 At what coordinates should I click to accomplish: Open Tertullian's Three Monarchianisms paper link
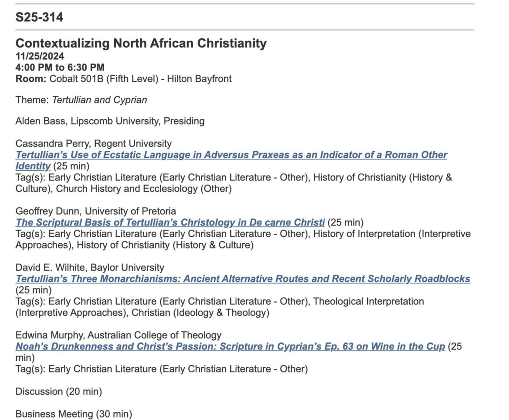pos(242,279)
